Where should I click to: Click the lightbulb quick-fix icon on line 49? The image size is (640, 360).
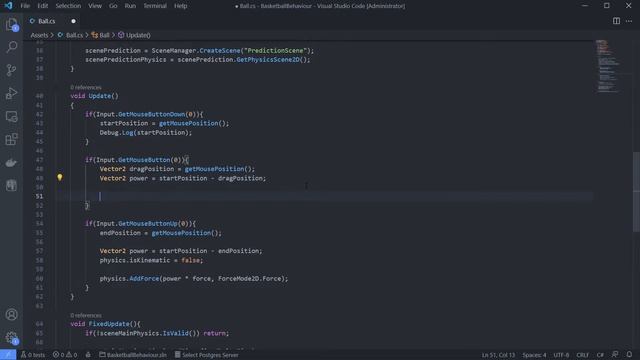pyautogui.click(x=60, y=178)
